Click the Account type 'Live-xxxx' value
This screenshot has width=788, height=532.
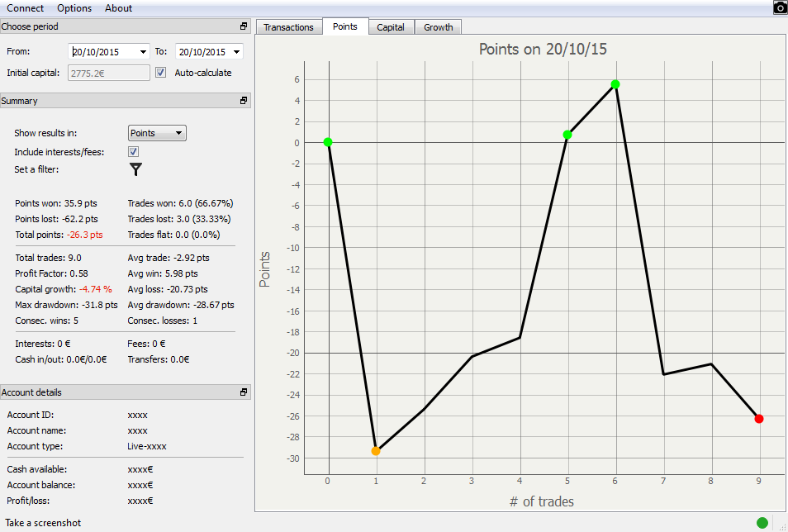(x=147, y=447)
